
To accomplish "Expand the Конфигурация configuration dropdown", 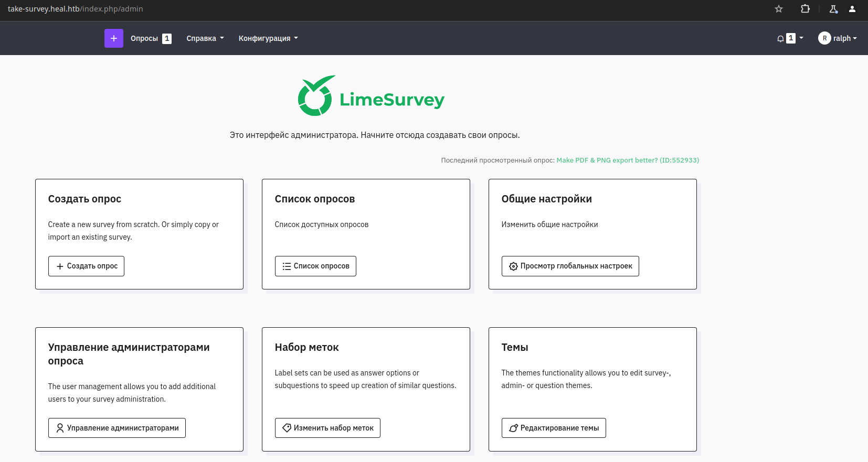I will 268,38.
